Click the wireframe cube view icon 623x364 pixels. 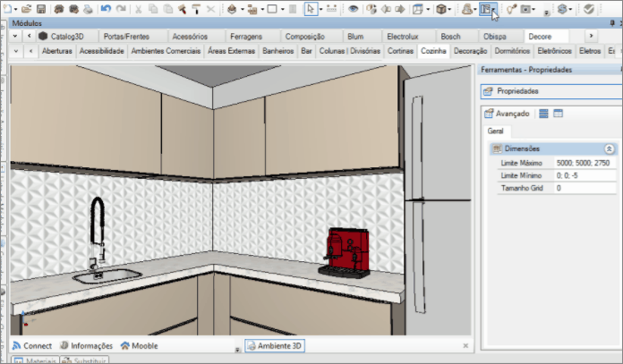click(x=418, y=9)
